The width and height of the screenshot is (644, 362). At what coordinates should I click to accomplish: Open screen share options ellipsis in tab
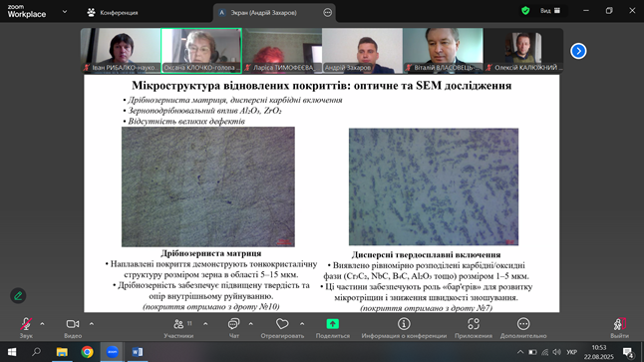coord(327,13)
